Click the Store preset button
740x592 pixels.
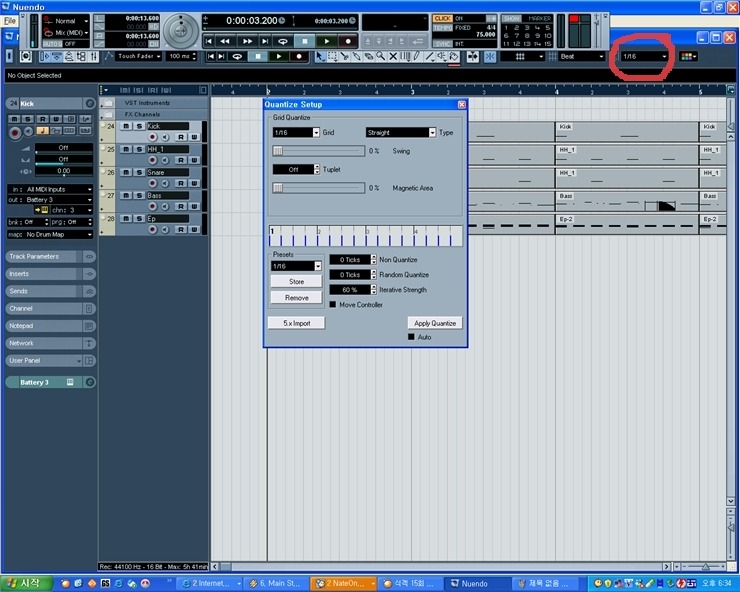point(296,282)
